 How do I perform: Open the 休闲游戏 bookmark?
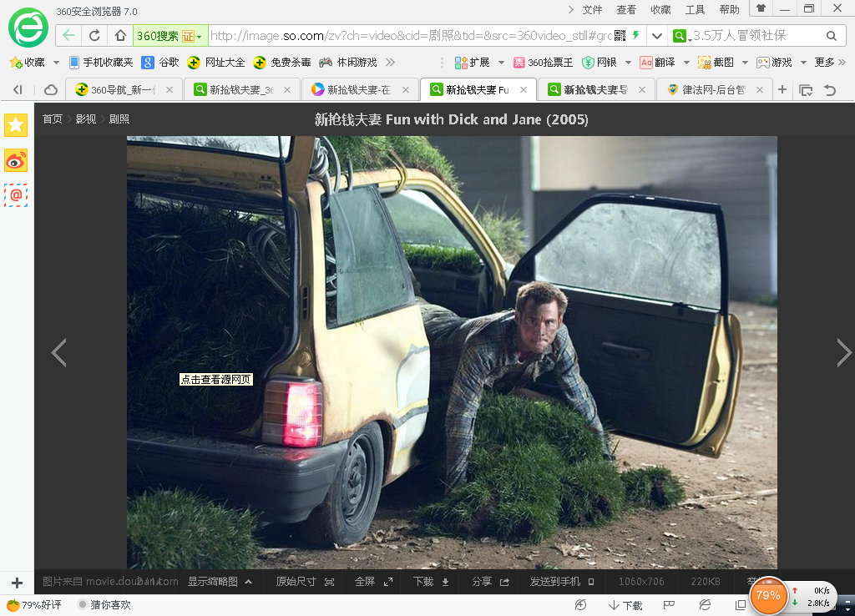(348, 63)
